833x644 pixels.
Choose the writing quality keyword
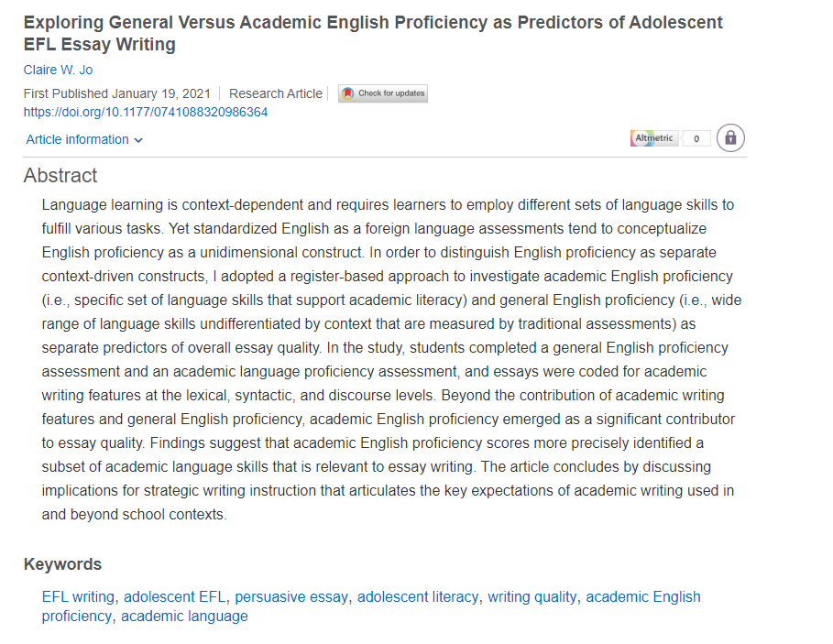pyautogui.click(x=532, y=596)
